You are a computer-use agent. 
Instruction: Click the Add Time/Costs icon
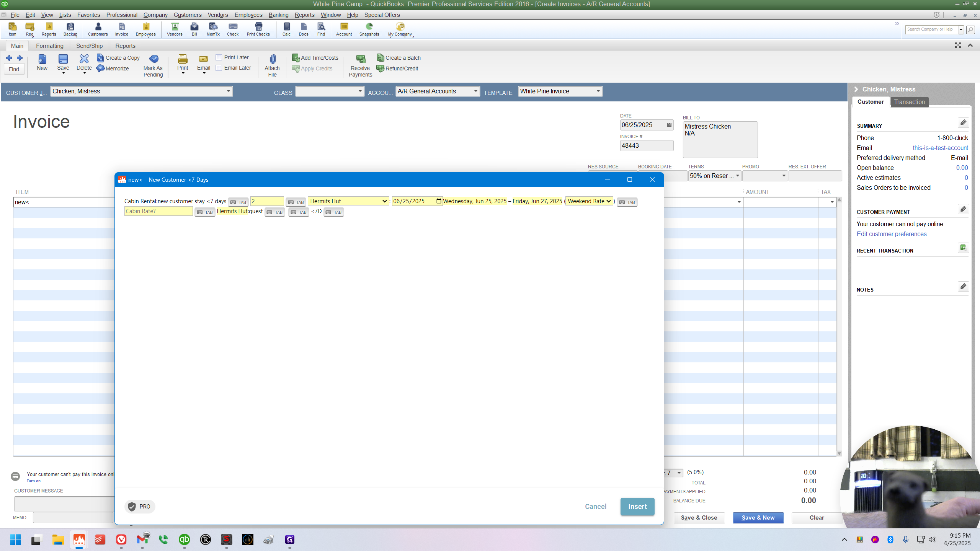[315, 58]
